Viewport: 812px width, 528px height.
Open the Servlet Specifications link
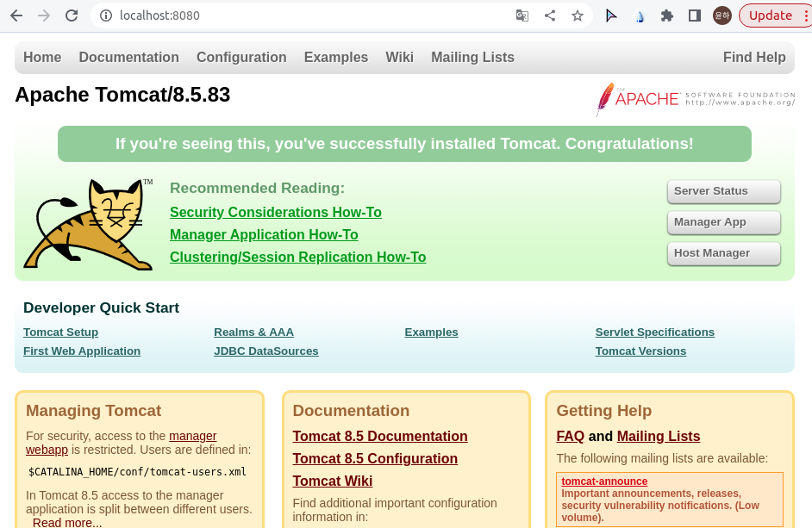click(654, 332)
